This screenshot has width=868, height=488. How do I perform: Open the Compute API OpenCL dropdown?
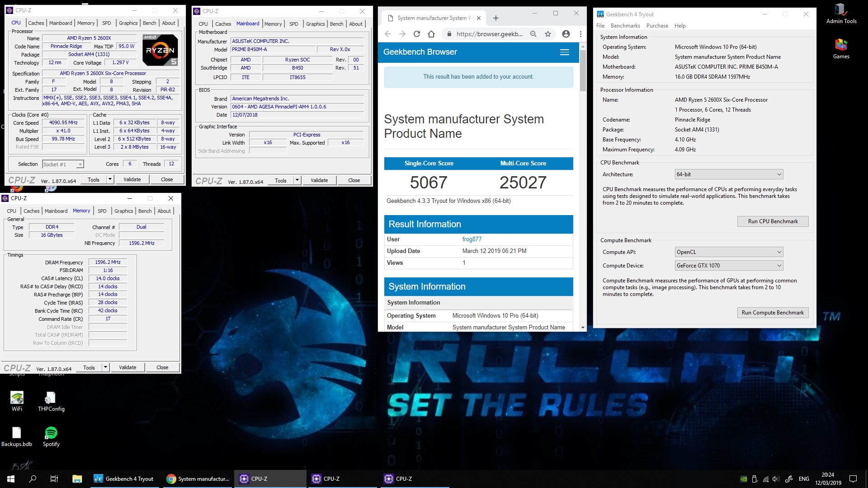click(729, 252)
